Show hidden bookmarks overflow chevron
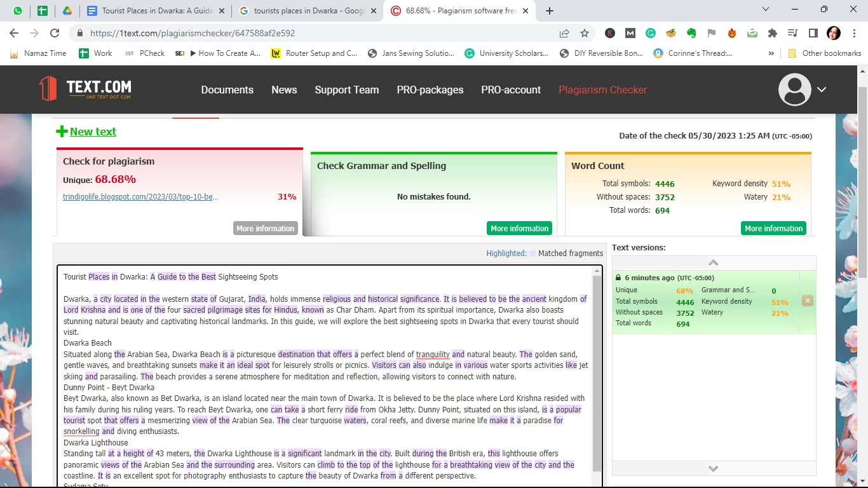Image resolution: width=868 pixels, height=488 pixels. 771,53
